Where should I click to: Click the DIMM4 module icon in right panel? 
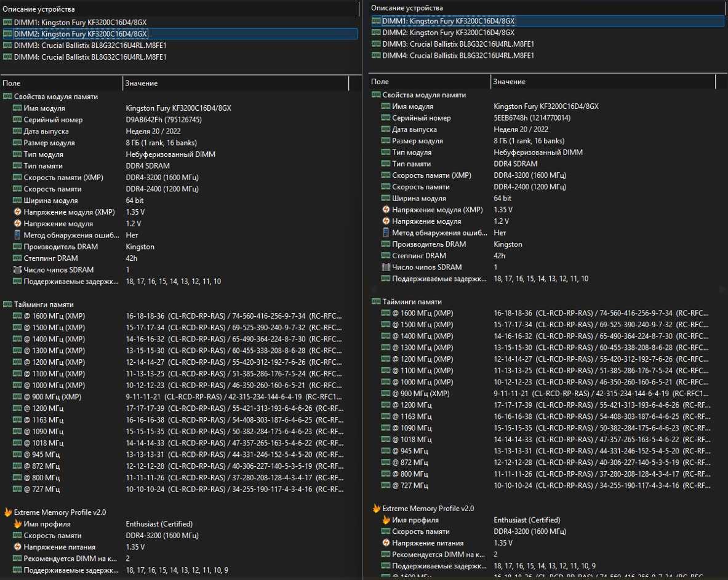click(376, 55)
